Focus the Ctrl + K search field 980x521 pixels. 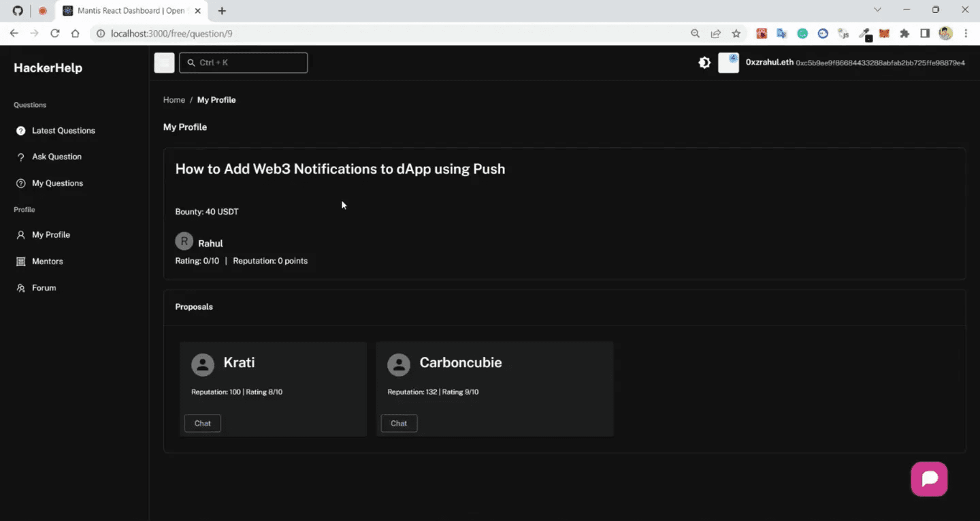point(244,63)
